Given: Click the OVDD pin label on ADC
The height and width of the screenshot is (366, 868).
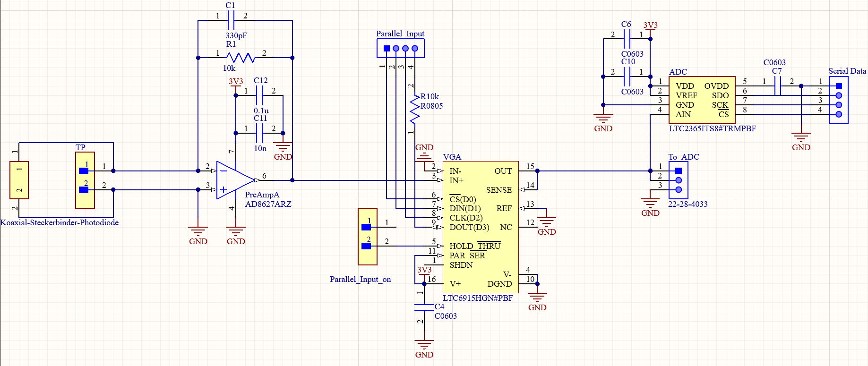Looking at the screenshot, I should (716, 86).
